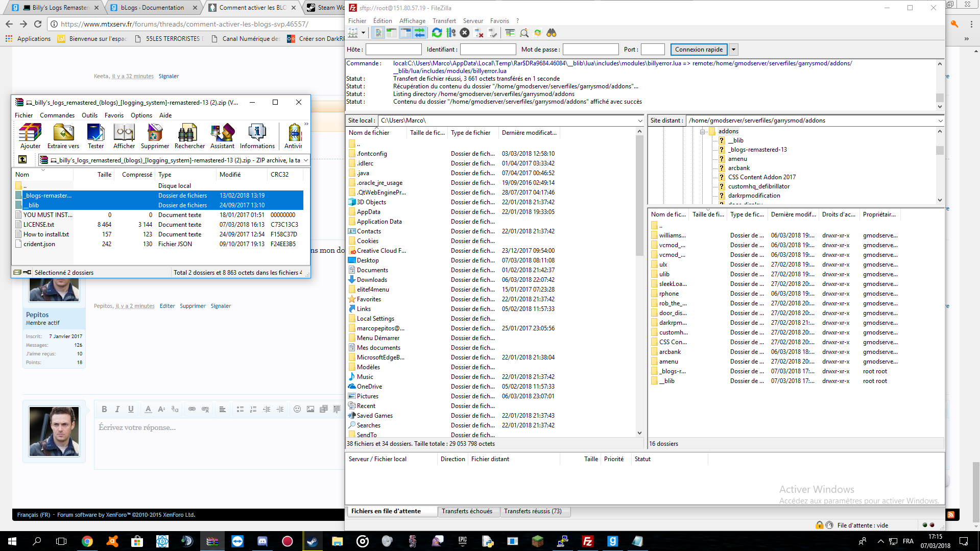This screenshot has height=551, width=980.
Task: Cancel current operation via black X icon
Action: point(465,33)
